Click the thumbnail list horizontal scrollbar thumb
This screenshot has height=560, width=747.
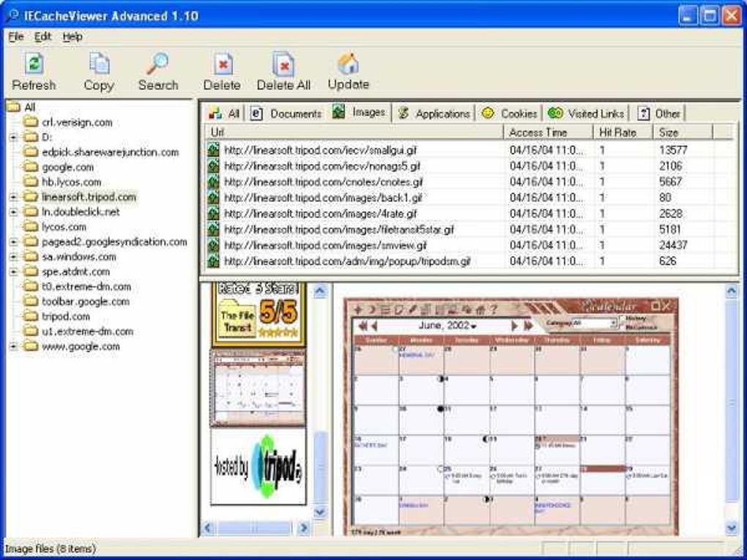click(254, 528)
